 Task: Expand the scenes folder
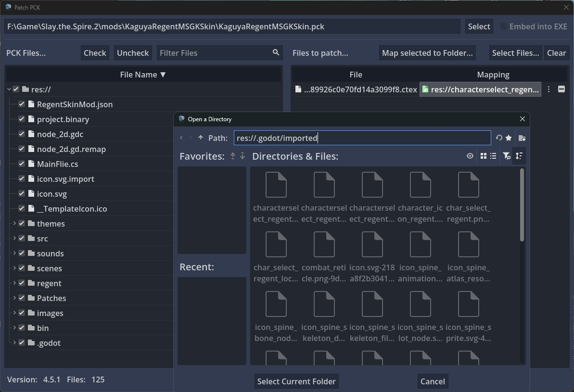[x=14, y=268]
